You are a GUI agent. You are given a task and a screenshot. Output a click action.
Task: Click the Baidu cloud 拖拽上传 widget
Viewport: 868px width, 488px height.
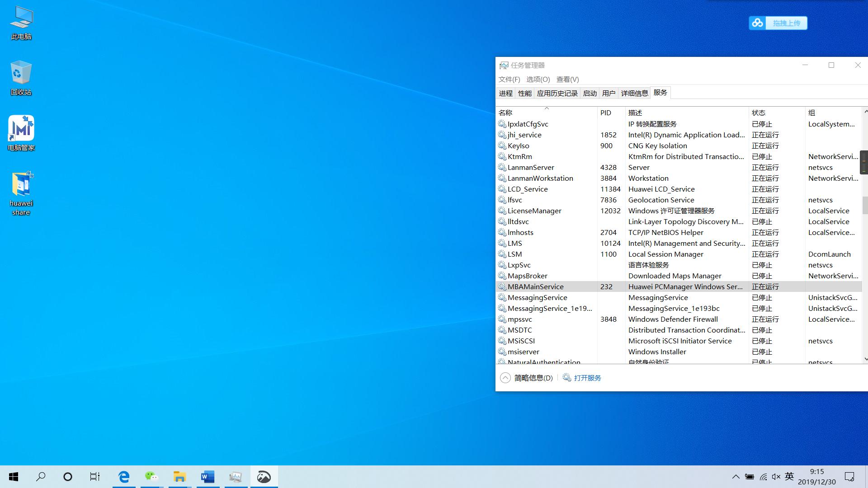tap(778, 23)
